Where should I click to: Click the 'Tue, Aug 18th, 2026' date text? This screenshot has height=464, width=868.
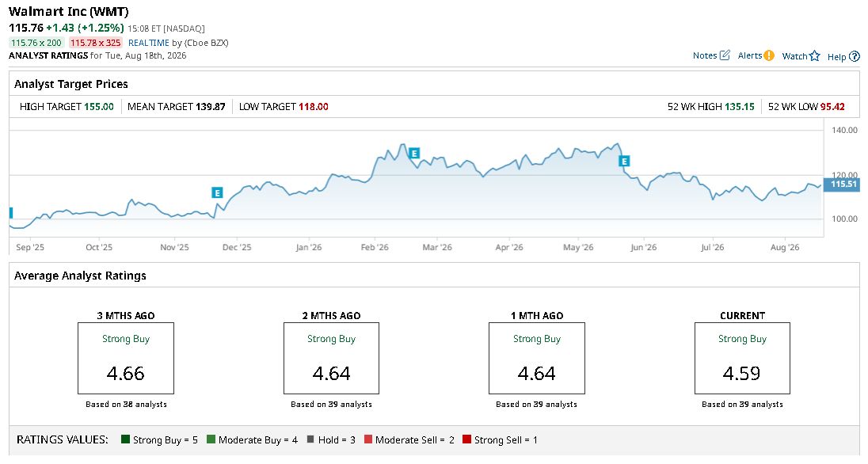(146, 55)
